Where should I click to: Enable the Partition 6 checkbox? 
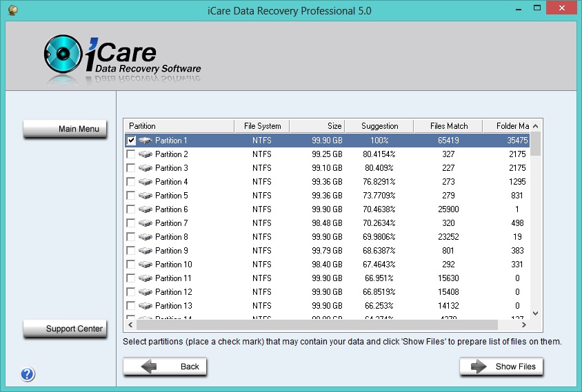(131, 209)
